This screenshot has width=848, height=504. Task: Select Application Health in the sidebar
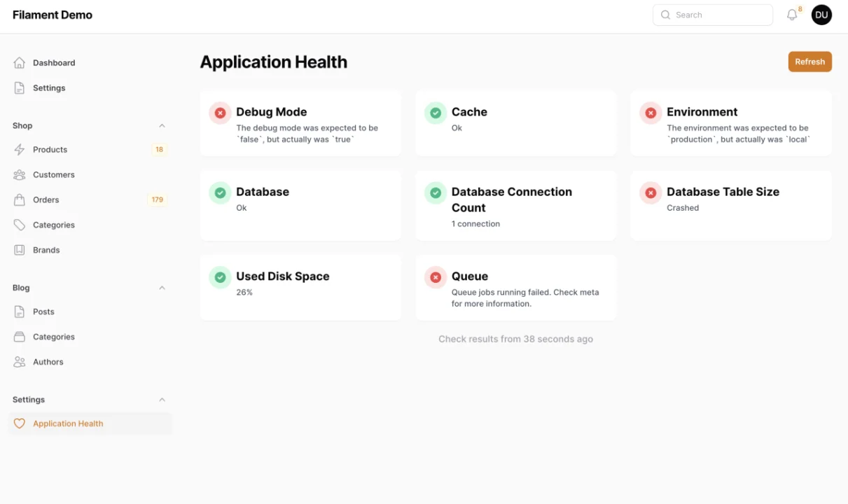tap(68, 423)
